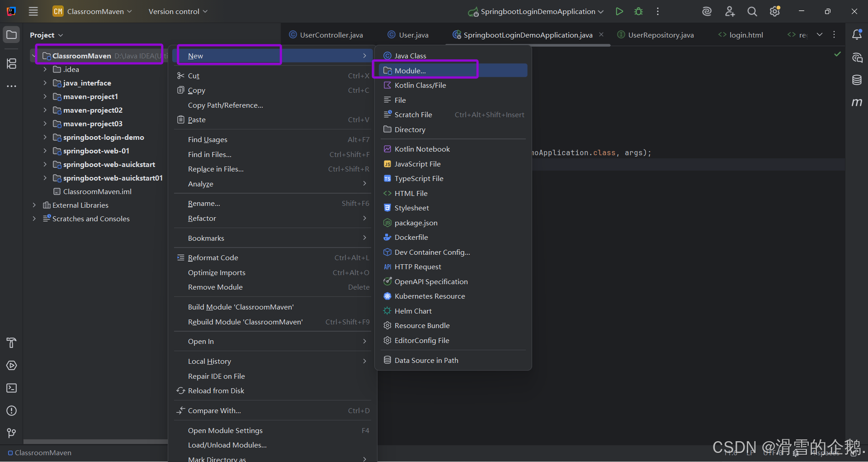Open the Project tool window folder icon
868x462 pixels.
click(12, 35)
